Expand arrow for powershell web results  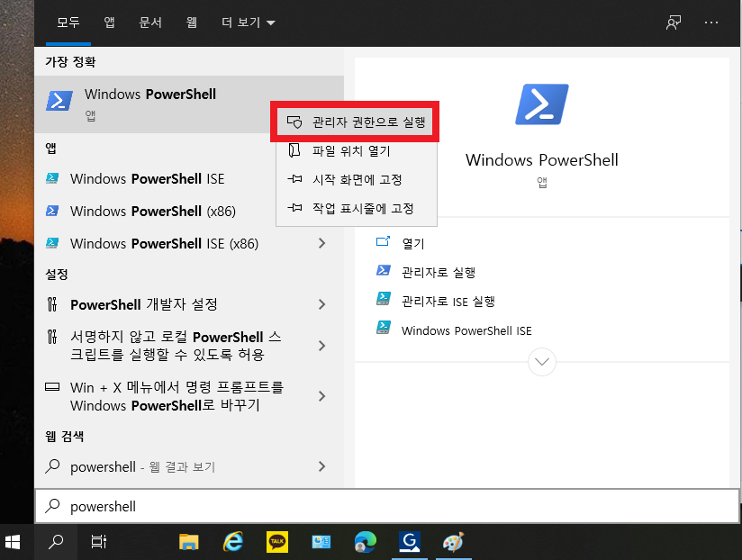pos(322,466)
